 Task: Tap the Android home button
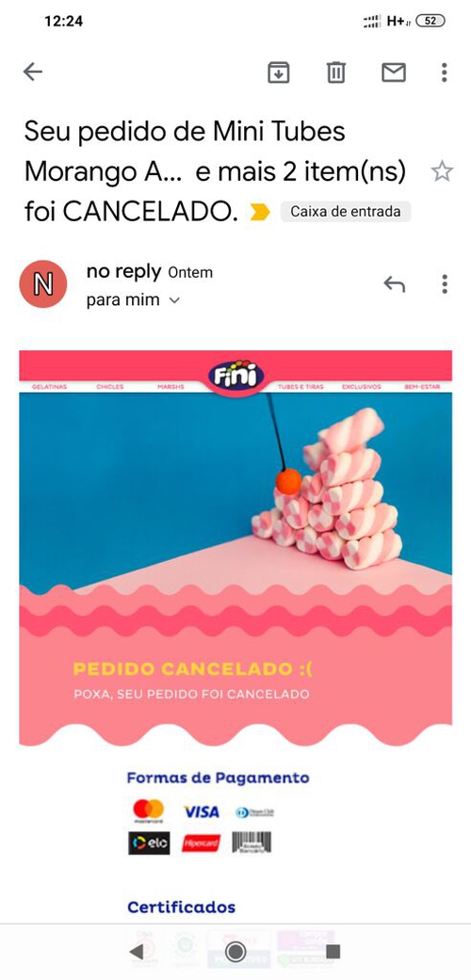(x=235, y=952)
